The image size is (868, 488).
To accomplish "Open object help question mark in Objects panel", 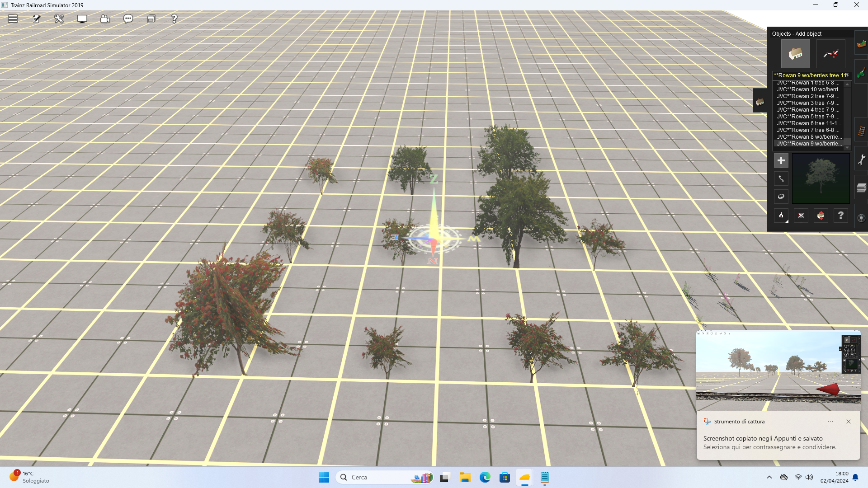I will (x=840, y=216).
